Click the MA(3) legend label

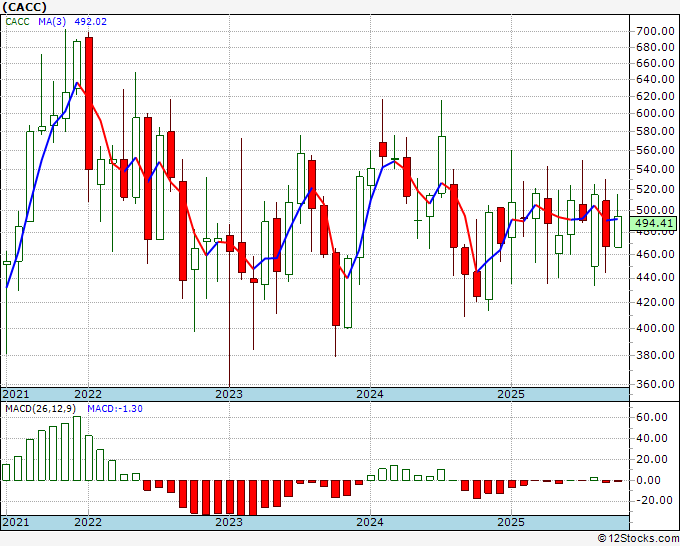[52, 22]
